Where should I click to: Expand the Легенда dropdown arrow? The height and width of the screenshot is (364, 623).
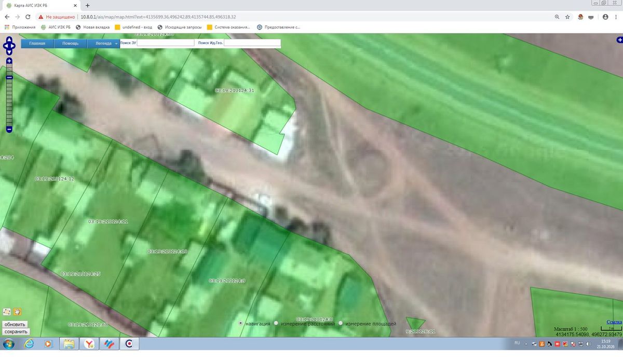[x=116, y=44]
